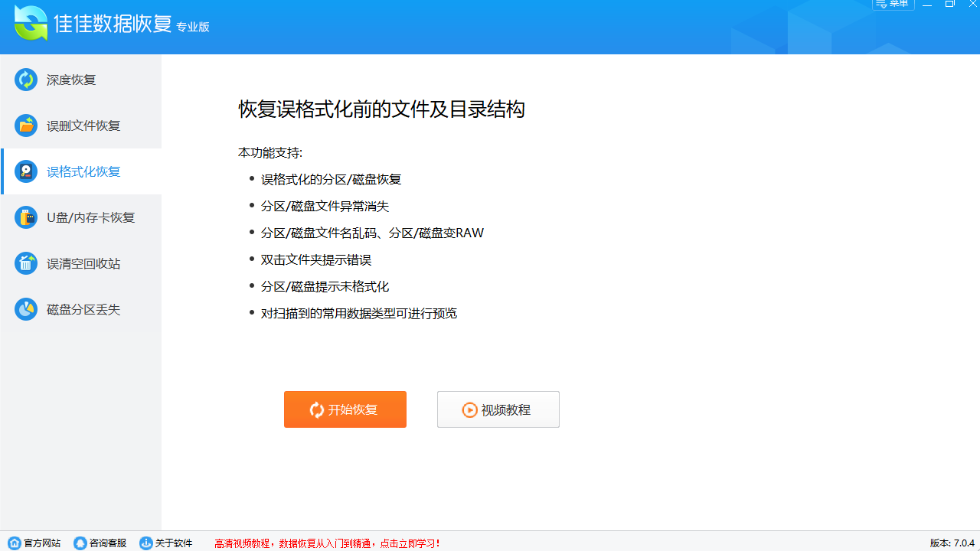Image resolution: width=980 pixels, height=551 pixels.
Task: Visit the 官方网站 official website
Action: (x=34, y=543)
